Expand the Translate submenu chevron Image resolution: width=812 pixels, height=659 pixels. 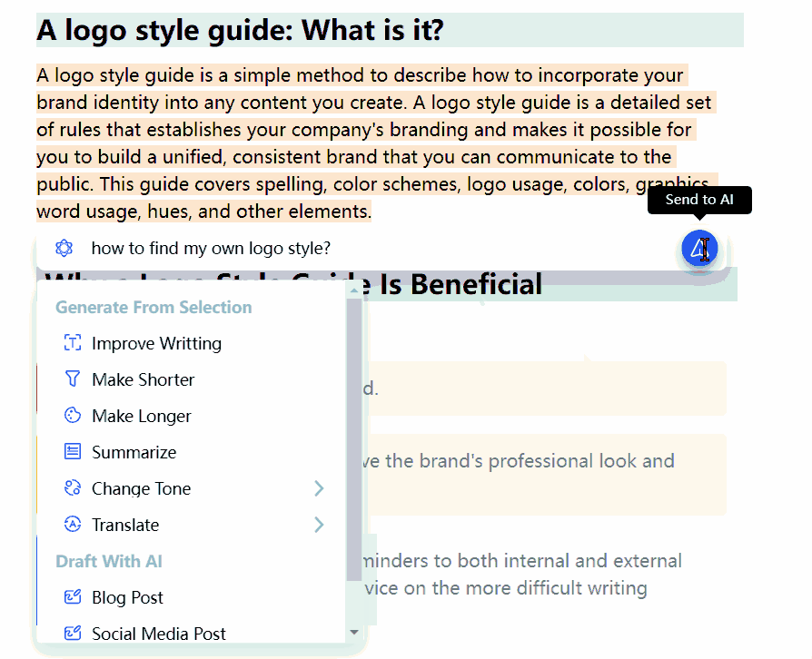point(319,525)
